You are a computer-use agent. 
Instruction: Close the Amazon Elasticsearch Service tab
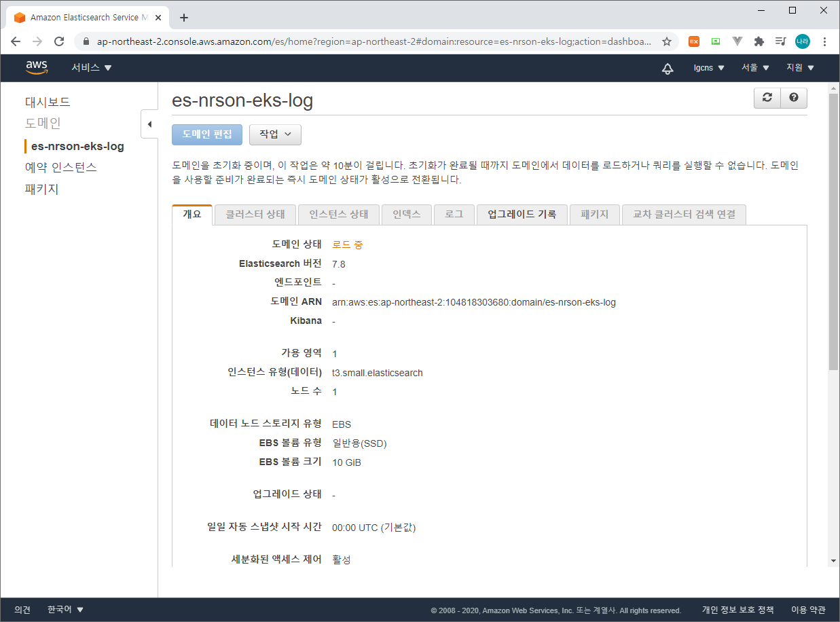coord(158,18)
